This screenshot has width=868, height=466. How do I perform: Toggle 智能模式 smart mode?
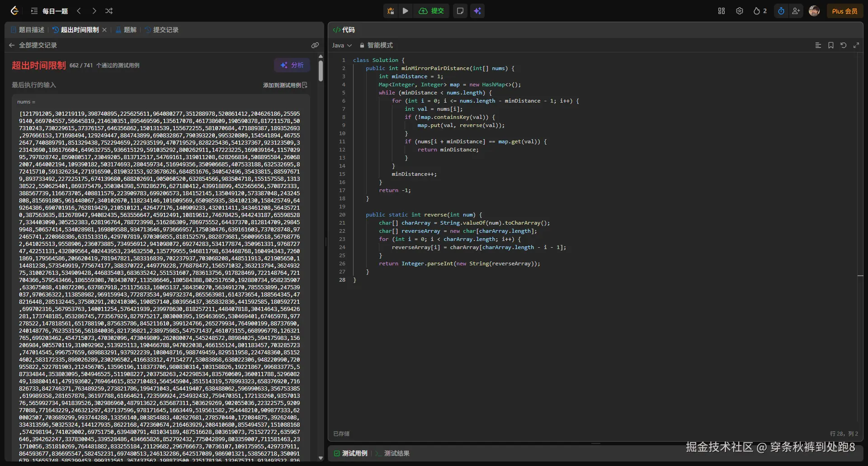point(376,45)
